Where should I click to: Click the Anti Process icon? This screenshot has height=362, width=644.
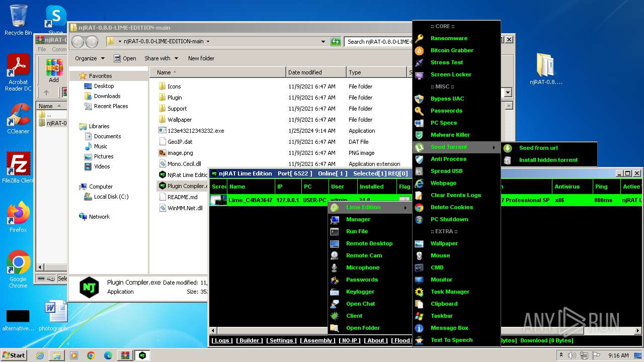pos(419,159)
